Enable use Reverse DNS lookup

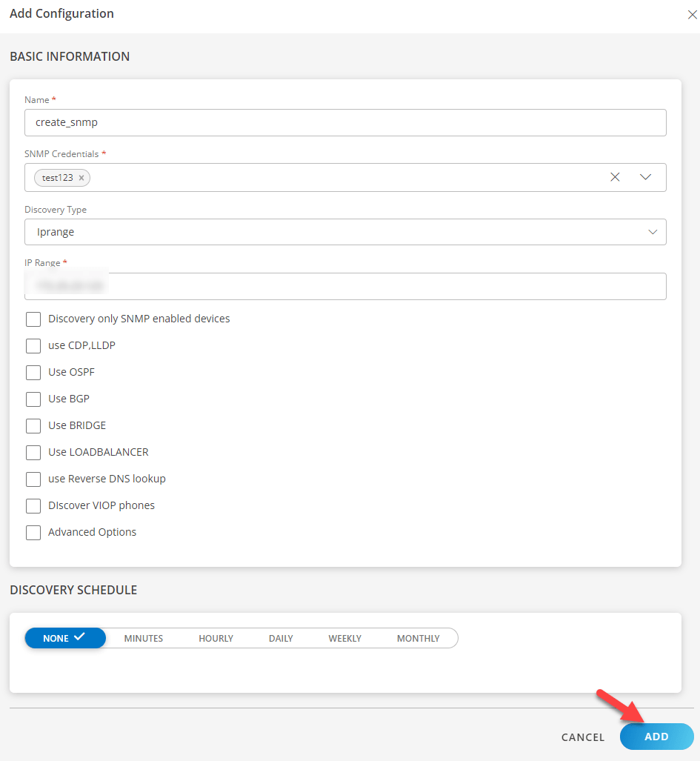(x=33, y=479)
